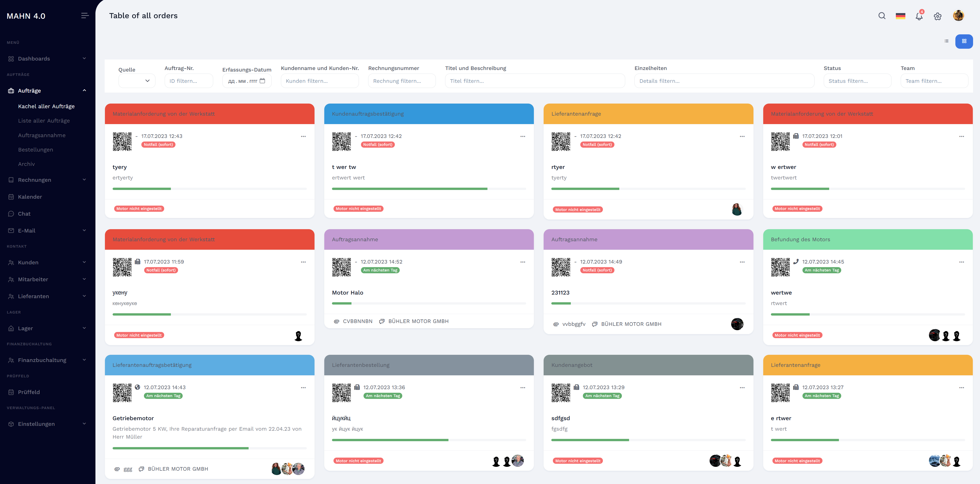The width and height of the screenshot is (980, 484).
Task: Click QR code on tyery order
Action: coord(122,142)
